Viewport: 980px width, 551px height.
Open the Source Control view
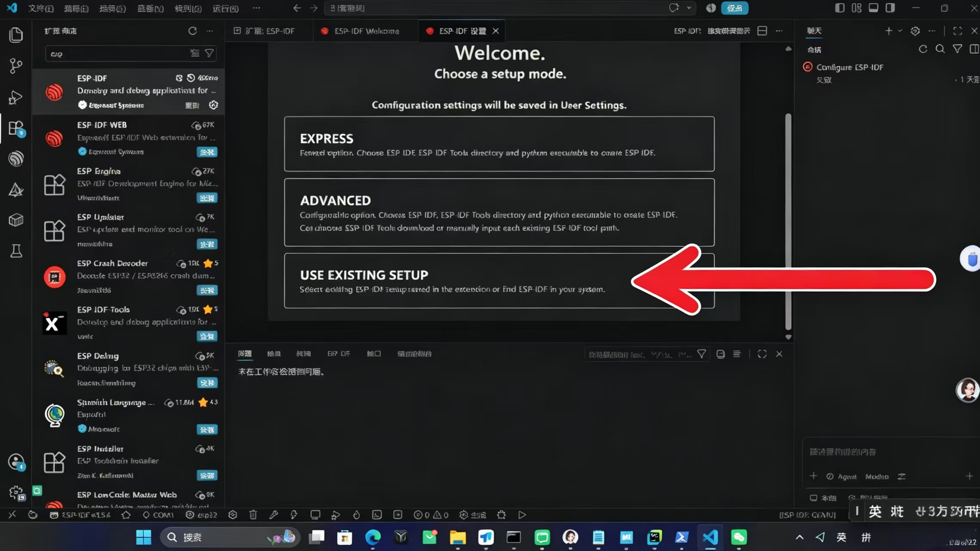pyautogui.click(x=16, y=66)
